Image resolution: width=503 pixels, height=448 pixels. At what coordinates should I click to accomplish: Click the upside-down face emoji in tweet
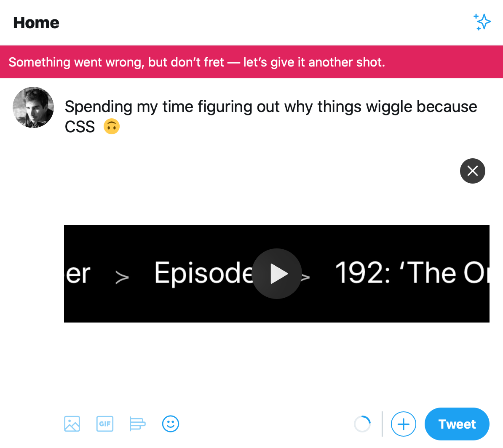tap(112, 126)
